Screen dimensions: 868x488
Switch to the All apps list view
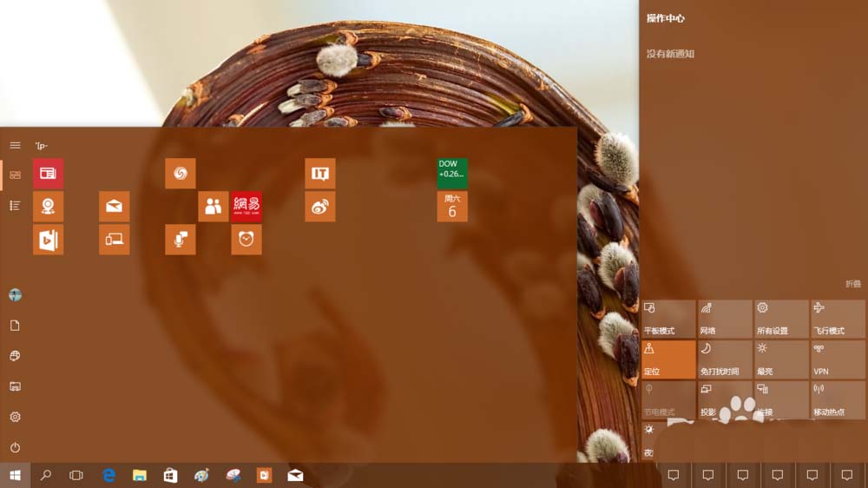[15, 205]
